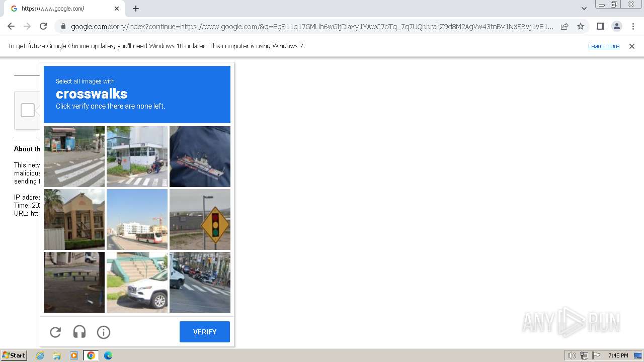Open the Chrome profile avatar icon
The height and width of the screenshot is (362, 644).
(x=617, y=26)
